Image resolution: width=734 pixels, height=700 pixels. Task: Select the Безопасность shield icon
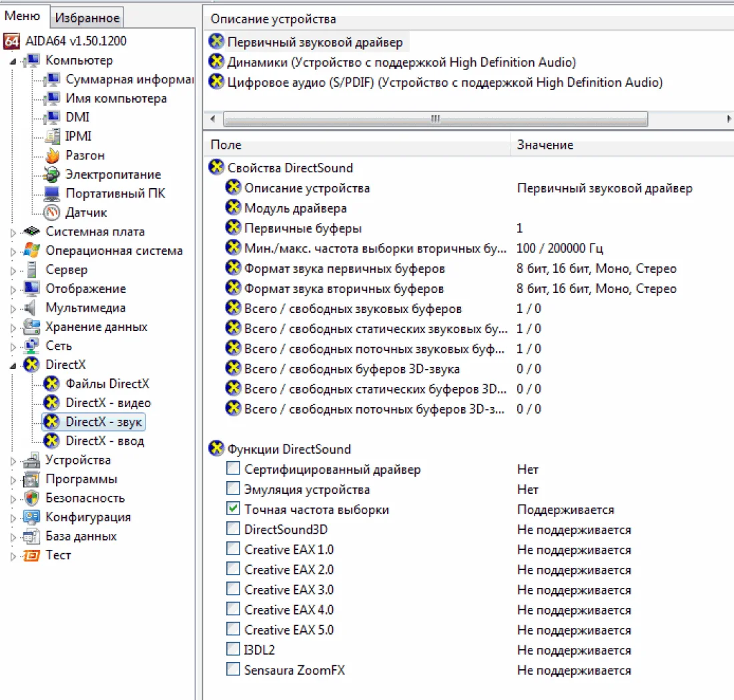click(32, 498)
